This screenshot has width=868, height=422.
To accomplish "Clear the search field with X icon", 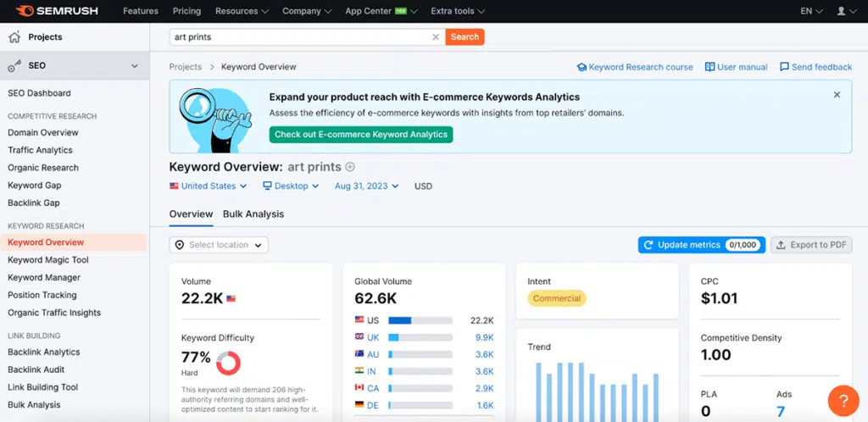I will coord(436,37).
